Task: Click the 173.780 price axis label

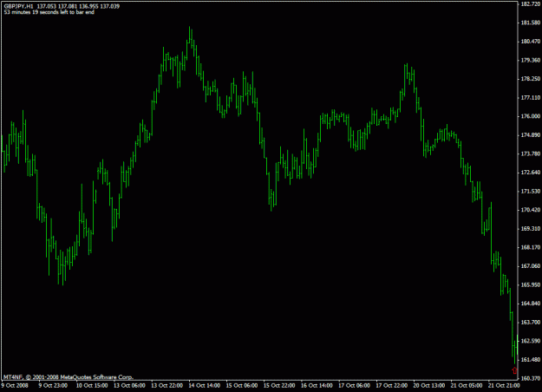Action: tap(530, 154)
